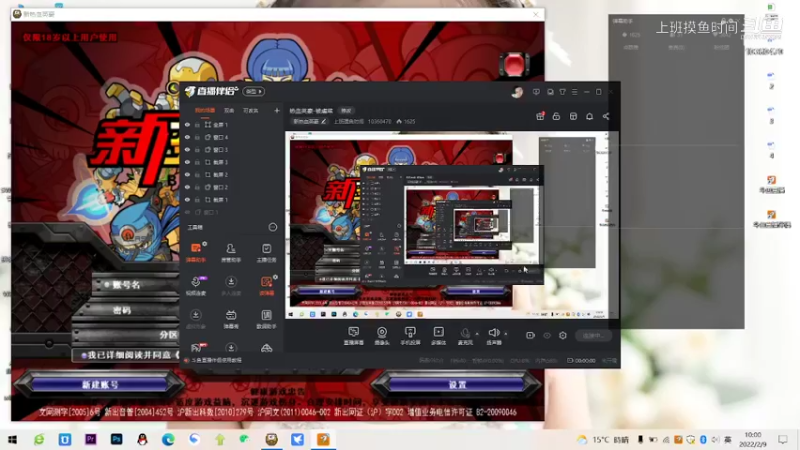This screenshot has width=800, height=450.
Task: Open streaming settings gear
Action: (x=563, y=335)
